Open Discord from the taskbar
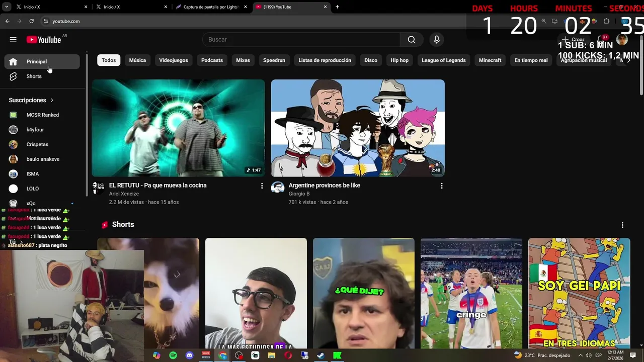The height and width of the screenshot is (362, 644). tap(189, 355)
